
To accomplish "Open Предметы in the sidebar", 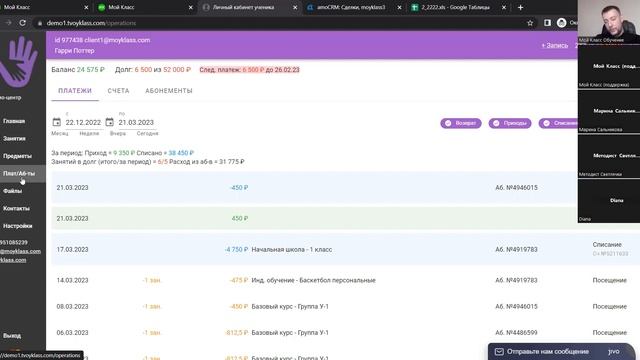I will click(17, 156).
